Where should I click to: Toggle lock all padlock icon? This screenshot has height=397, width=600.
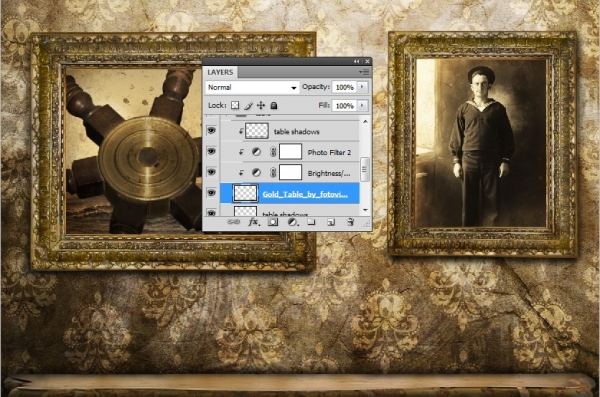click(x=274, y=105)
